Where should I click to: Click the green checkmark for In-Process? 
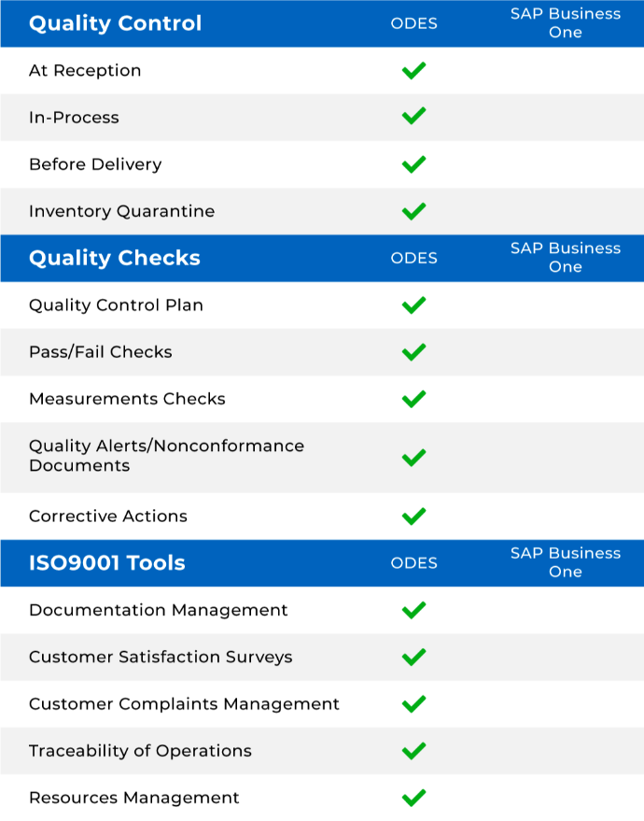(x=413, y=116)
